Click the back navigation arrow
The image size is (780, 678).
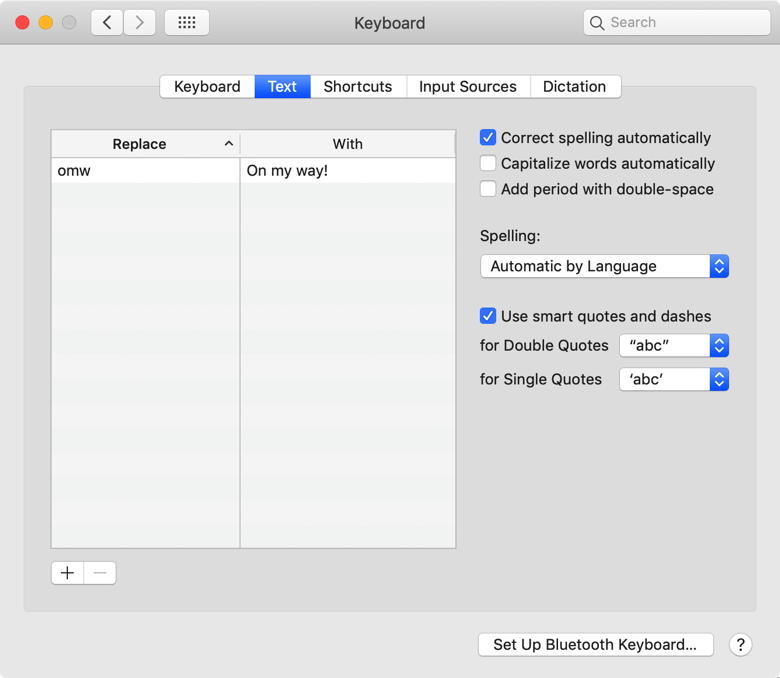pyautogui.click(x=107, y=22)
